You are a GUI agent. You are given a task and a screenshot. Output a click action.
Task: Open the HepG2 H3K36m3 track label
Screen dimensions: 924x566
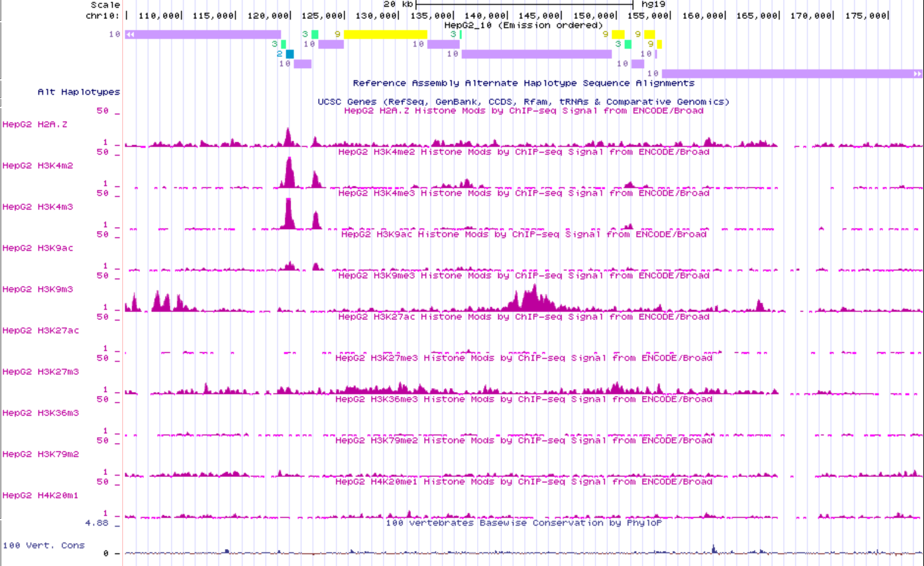41,413
